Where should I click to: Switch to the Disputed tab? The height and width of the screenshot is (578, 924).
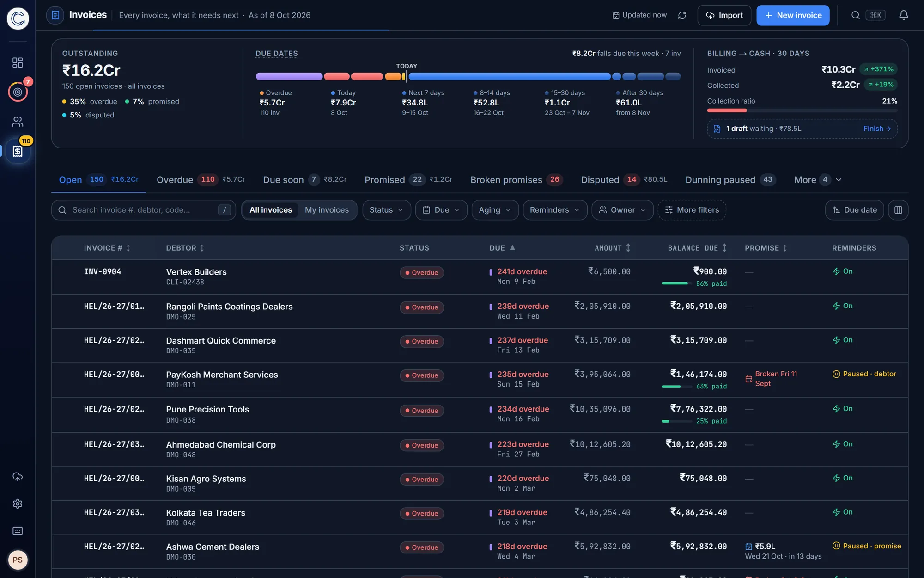pyautogui.click(x=624, y=180)
